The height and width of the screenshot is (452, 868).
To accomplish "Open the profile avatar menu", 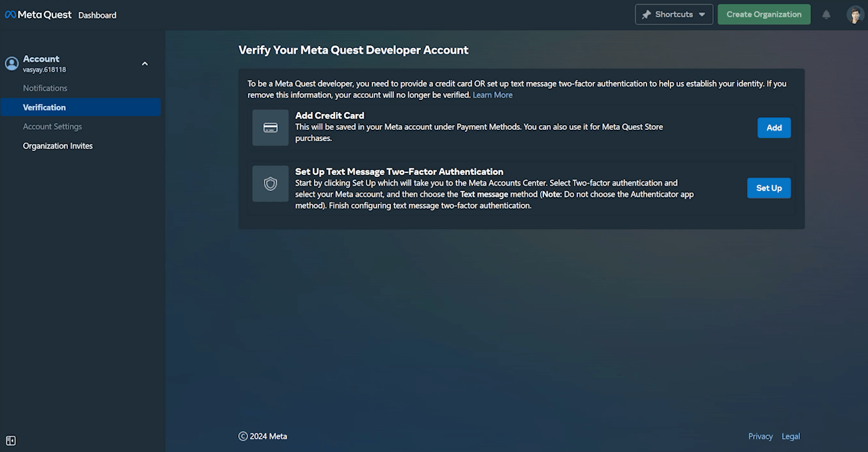I will coord(855,15).
